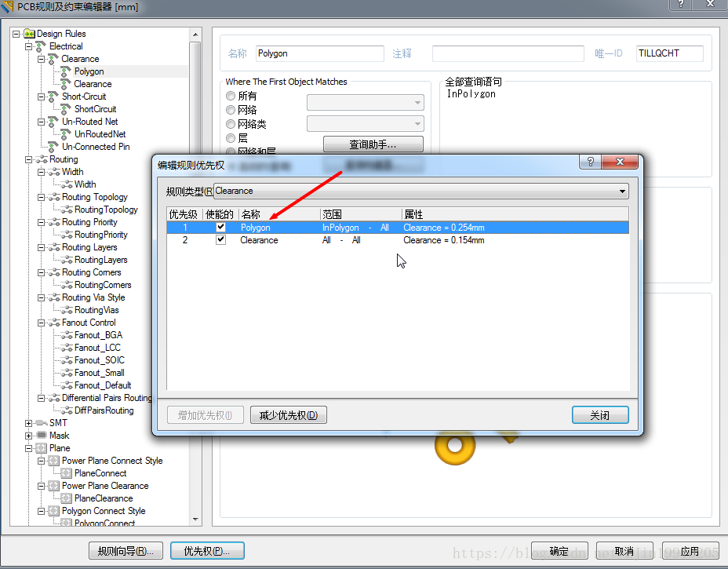
Task: Click the UnRoutedNet rule icon
Action: (66, 134)
